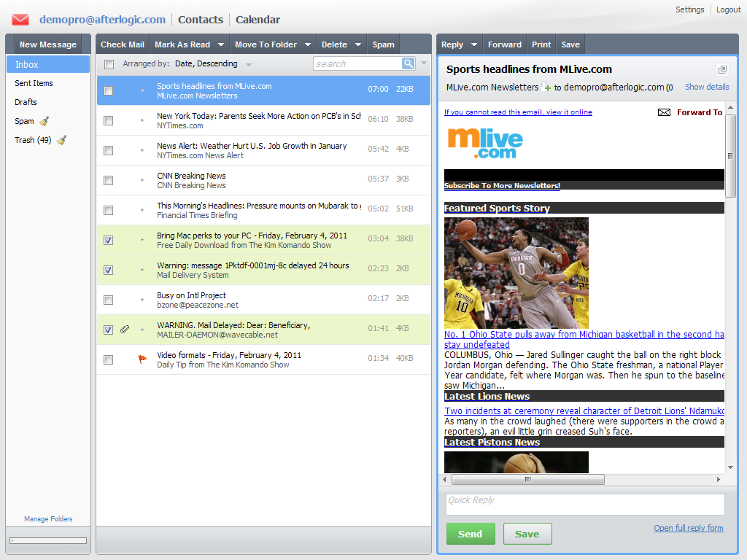This screenshot has height=560, width=747.
Task: Click the horizontal scrollbar in message preview
Action: pos(527,479)
